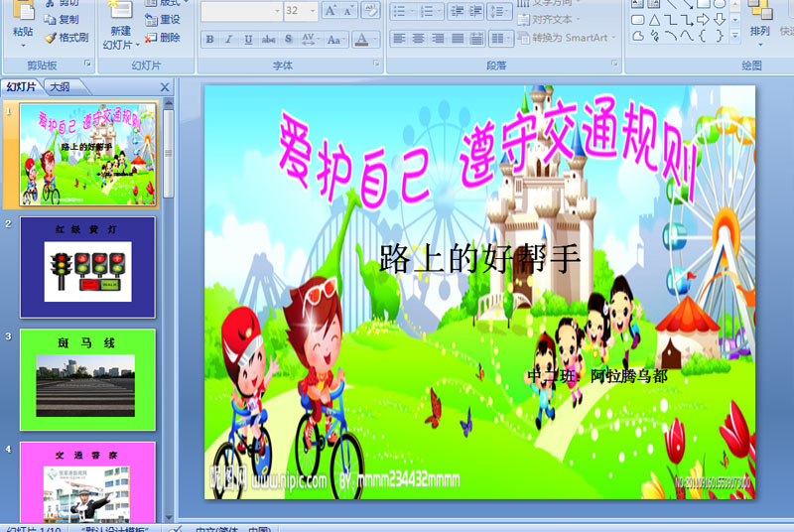
Task: Pick the elbow arrow connector shape
Action: tap(687, 20)
